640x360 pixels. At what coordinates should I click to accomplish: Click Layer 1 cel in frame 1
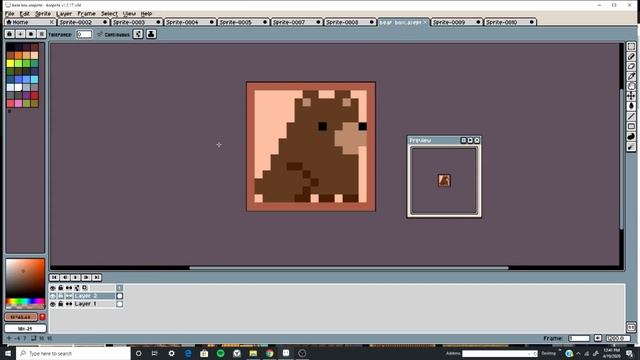(120, 304)
